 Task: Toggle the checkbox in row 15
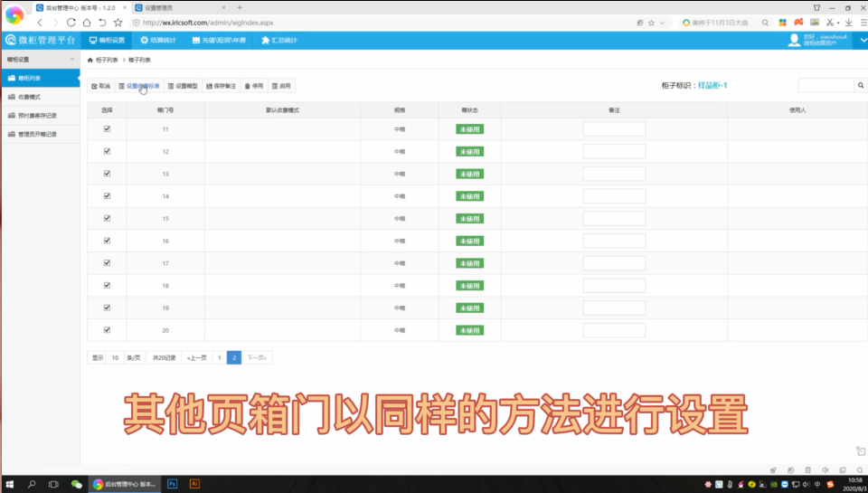(107, 218)
